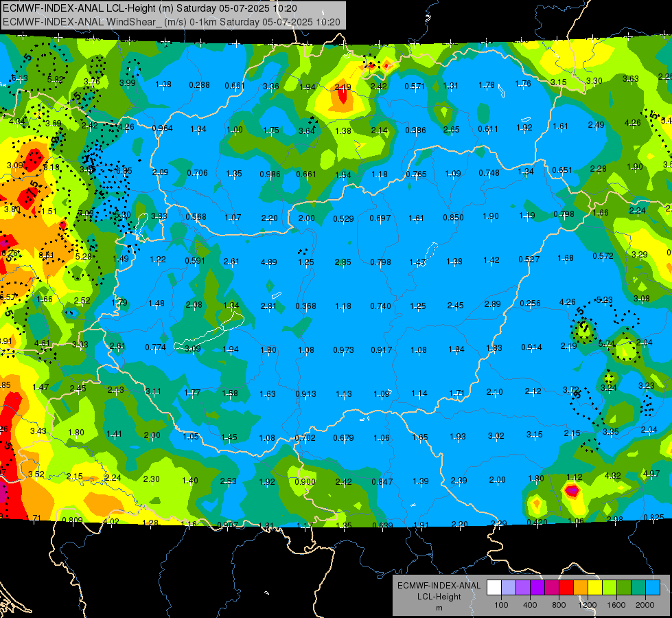Image resolution: width=672 pixels, height=618 pixels.
Task: Click the wind shear value 0.679
Action: pos(344,438)
